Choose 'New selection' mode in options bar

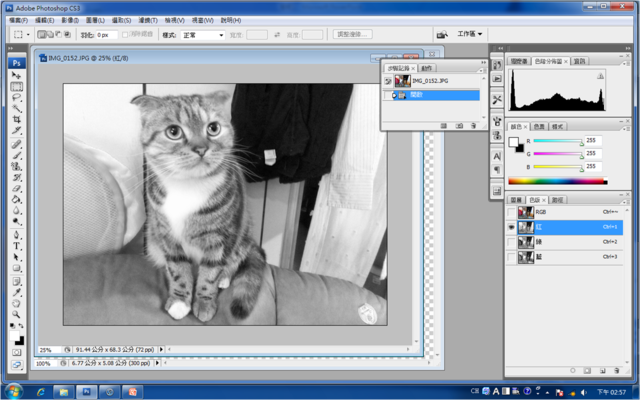(x=42, y=35)
